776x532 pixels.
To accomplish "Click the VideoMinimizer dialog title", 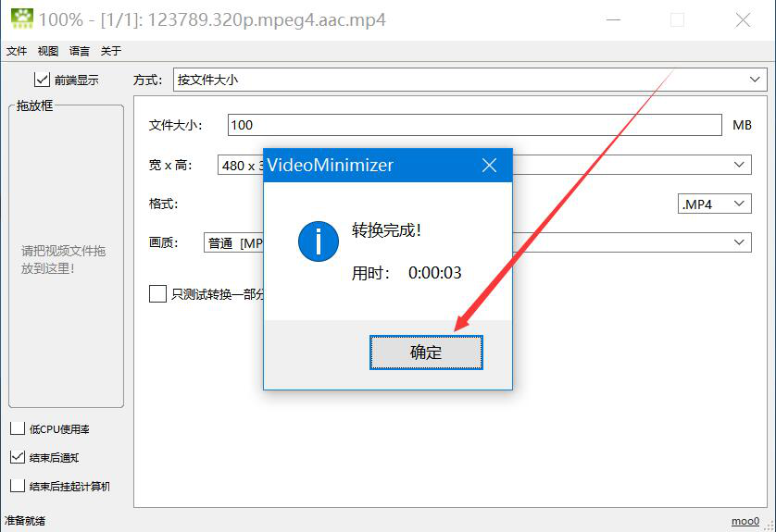I will pos(330,165).
